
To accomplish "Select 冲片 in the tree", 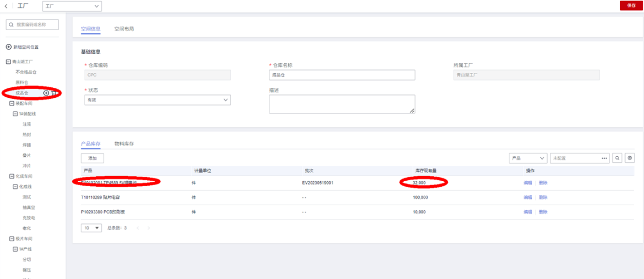I will pos(27,166).
